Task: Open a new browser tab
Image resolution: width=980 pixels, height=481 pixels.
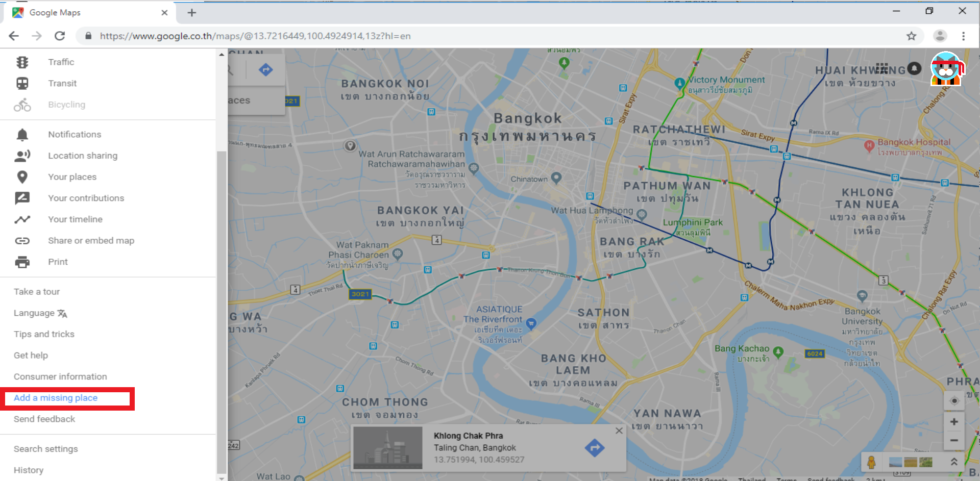Action: tap(192, 13)
